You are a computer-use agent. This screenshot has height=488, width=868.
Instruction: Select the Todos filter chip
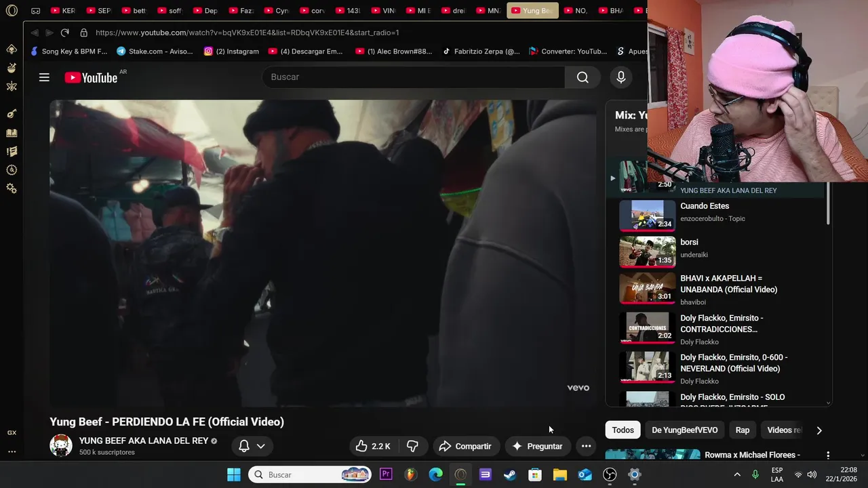(x=623, y=430)
